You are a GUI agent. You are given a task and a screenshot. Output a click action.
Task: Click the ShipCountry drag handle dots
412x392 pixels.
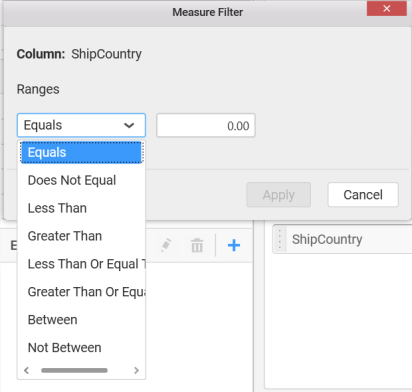(280, 239)
